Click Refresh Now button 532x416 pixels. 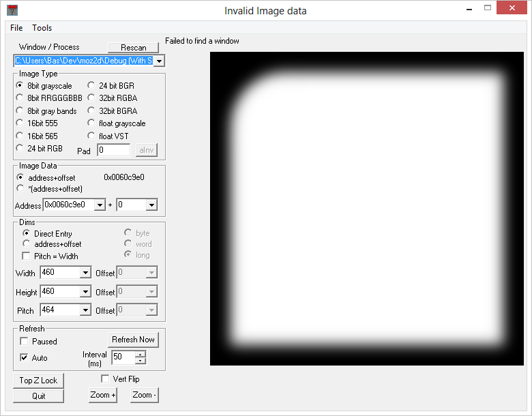[x=133, y=340]
